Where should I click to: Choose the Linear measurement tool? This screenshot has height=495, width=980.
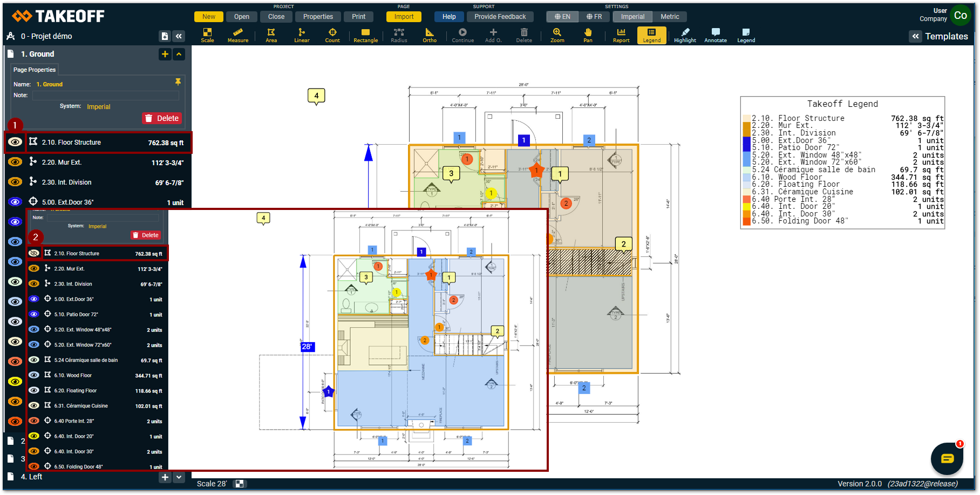click(x=302, y=35)
